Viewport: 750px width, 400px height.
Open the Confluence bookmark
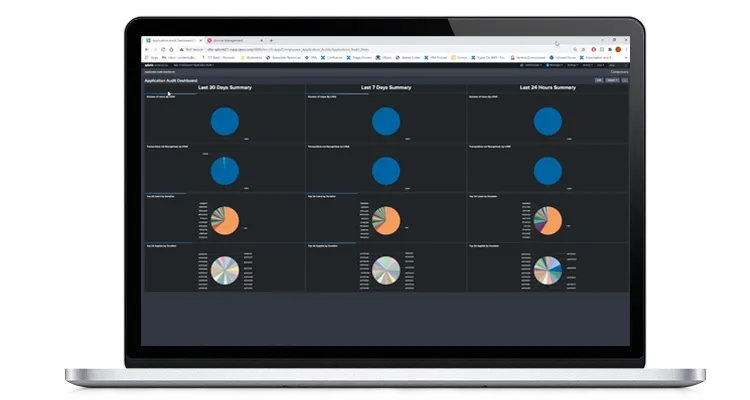point(331,57)
